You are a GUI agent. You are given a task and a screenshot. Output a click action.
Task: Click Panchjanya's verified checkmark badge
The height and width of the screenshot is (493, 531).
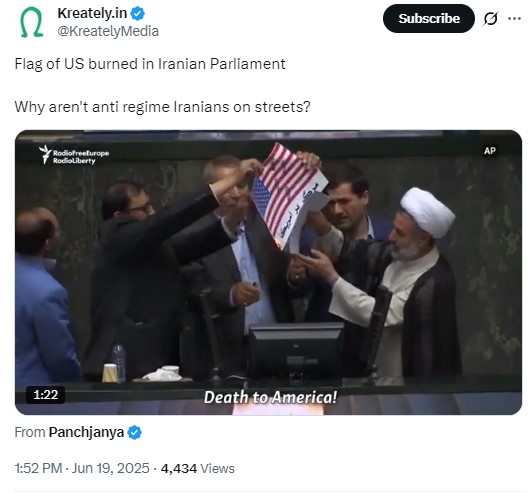tap(134, 432)
